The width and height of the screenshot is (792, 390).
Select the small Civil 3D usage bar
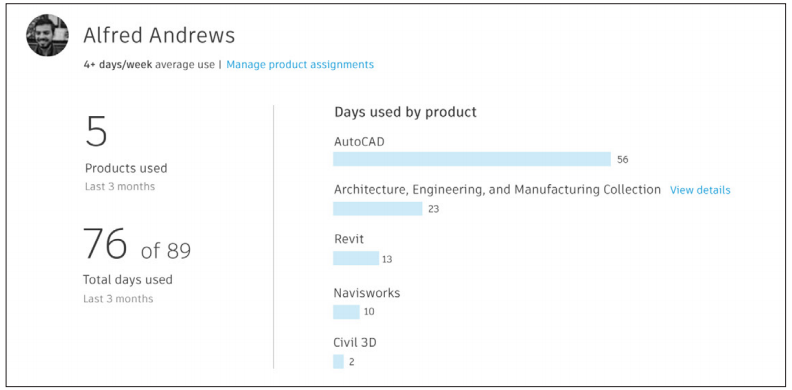tap(338, 362)
